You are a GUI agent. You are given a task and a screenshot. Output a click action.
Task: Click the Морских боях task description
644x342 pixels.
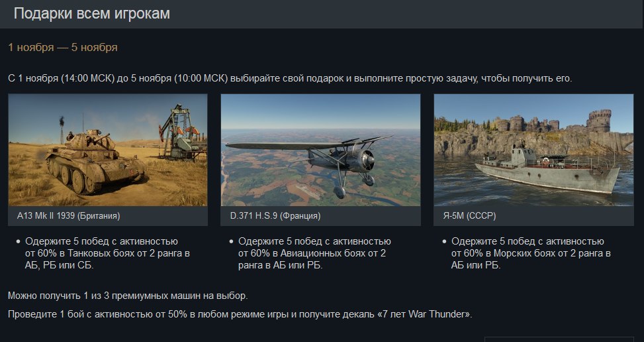pyautogui.click(x=531, y=253)
